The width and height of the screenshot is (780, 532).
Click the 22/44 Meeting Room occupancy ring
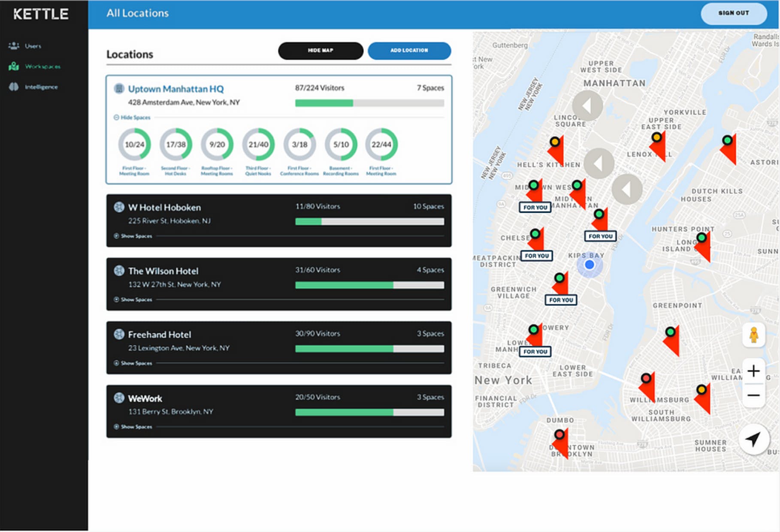coord(381,145)
